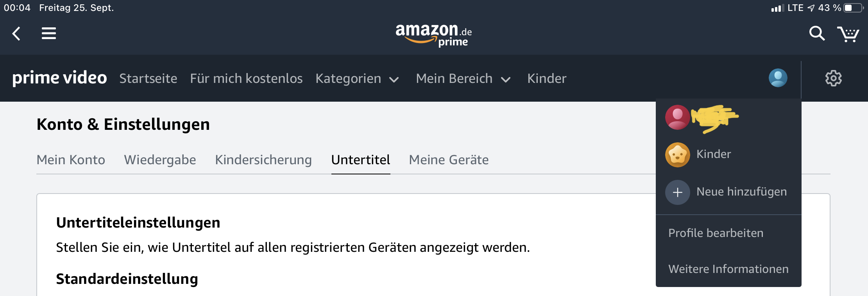Choose the Kinder profile avatar

pyautogui.click(x=677, y=154)
